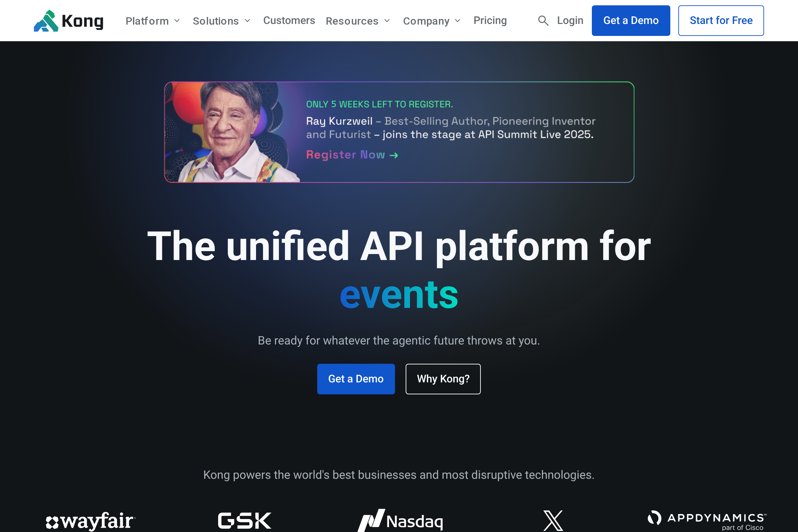Click the AppDynamics logo

[707, 520]
